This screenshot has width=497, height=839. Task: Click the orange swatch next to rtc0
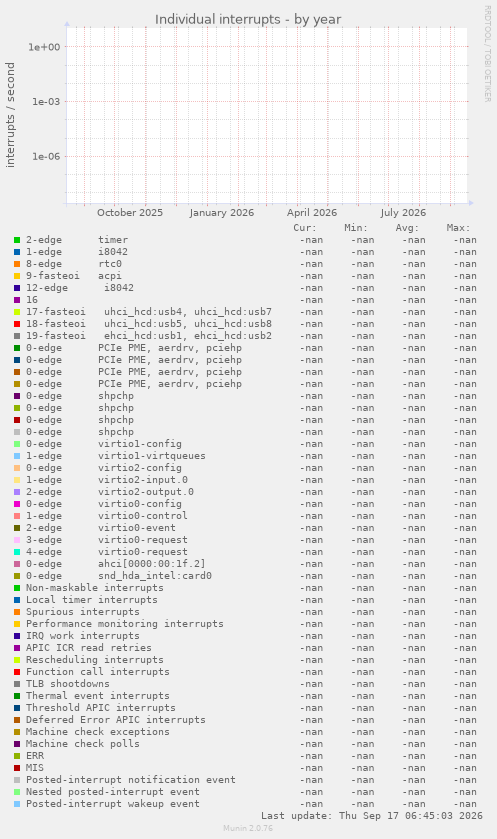[17, 264]
